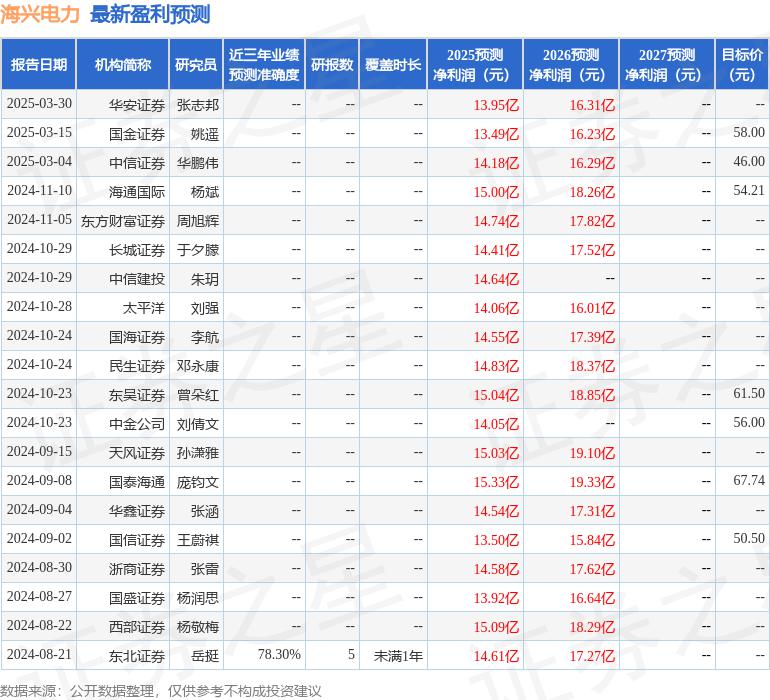This screenshot has height=700, width=770.
Task: Click the 15.00亿 profit value
Action: [x=496, y=192]
